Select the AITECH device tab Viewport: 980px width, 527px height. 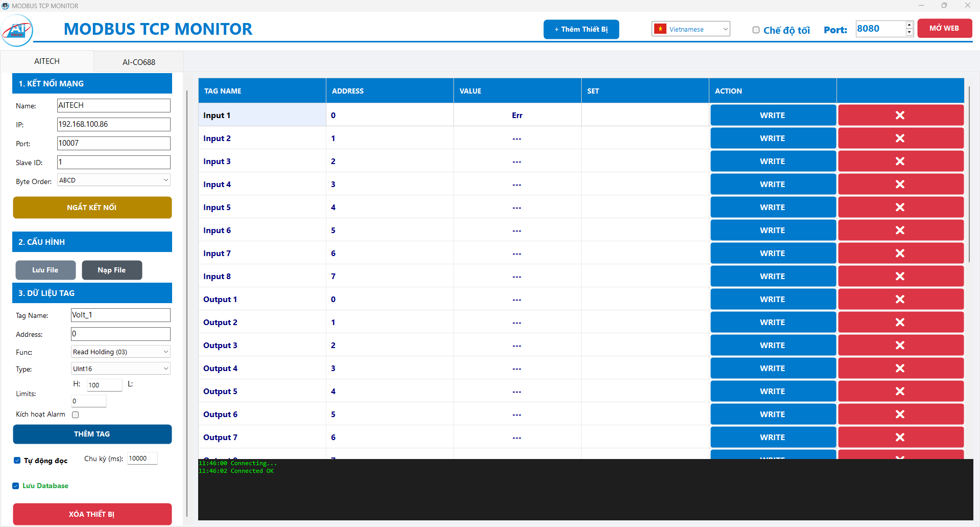tap(47, 61)
